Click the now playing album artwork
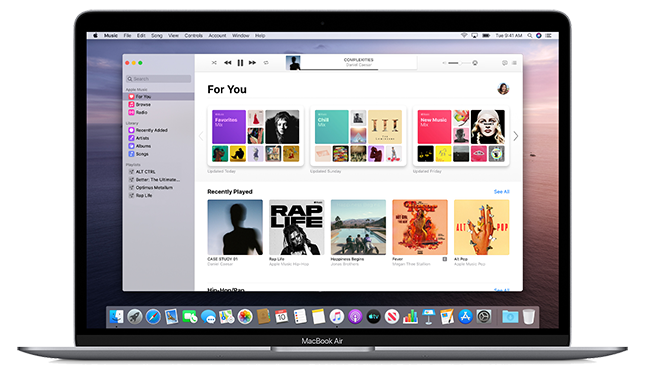The height and width of the screenshot is (365, 645). (x=293, y=63)
